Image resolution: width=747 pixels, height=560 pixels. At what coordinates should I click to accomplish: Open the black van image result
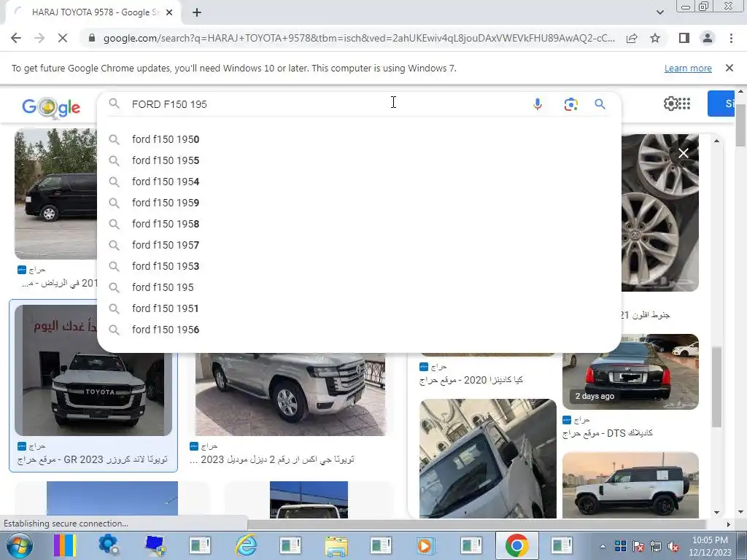click(x=55, y=194)
